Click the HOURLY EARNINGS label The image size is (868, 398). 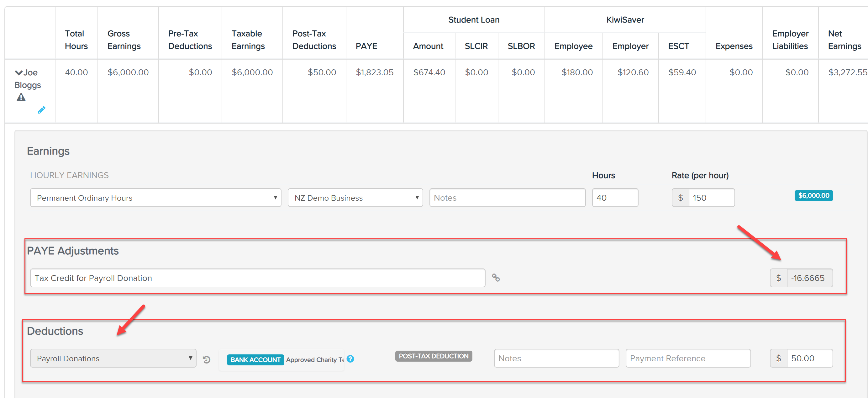69,175
